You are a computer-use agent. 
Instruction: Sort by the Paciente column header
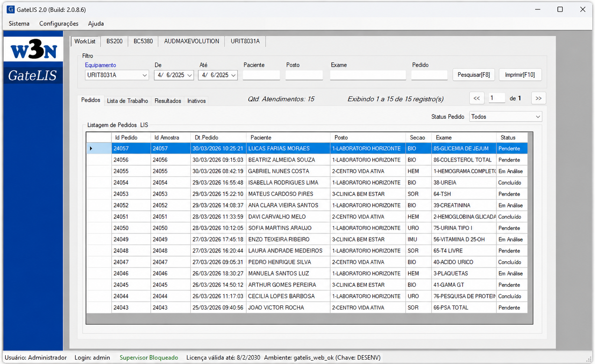[x=288, y=137]
